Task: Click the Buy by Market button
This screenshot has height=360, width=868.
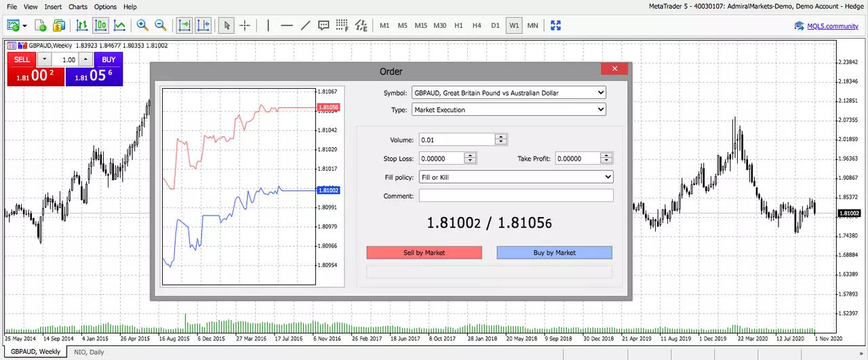Action: pos(555,252)
